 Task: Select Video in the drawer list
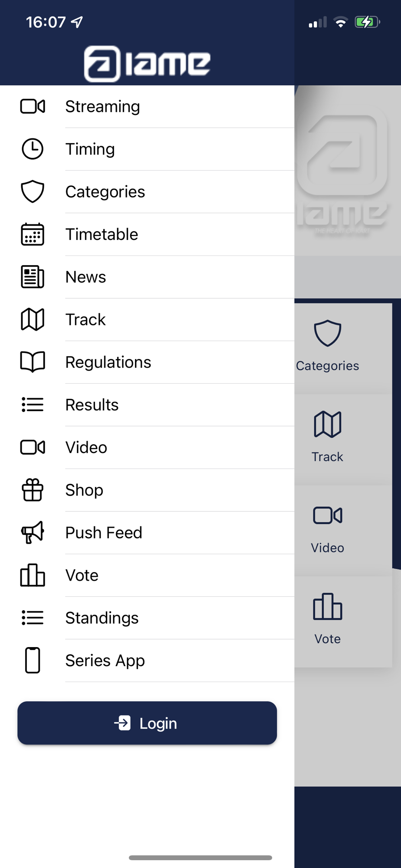pyautogui.click(x=147, y=447)
